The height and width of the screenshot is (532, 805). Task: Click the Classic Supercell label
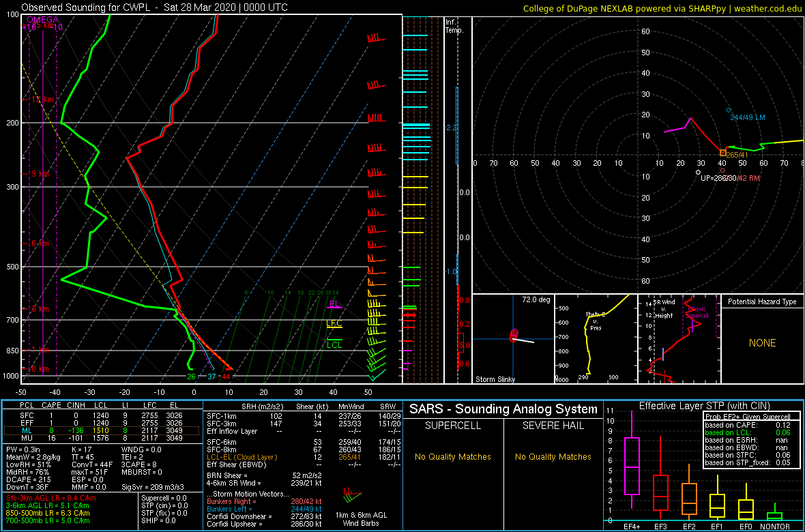tap(698, 313)
